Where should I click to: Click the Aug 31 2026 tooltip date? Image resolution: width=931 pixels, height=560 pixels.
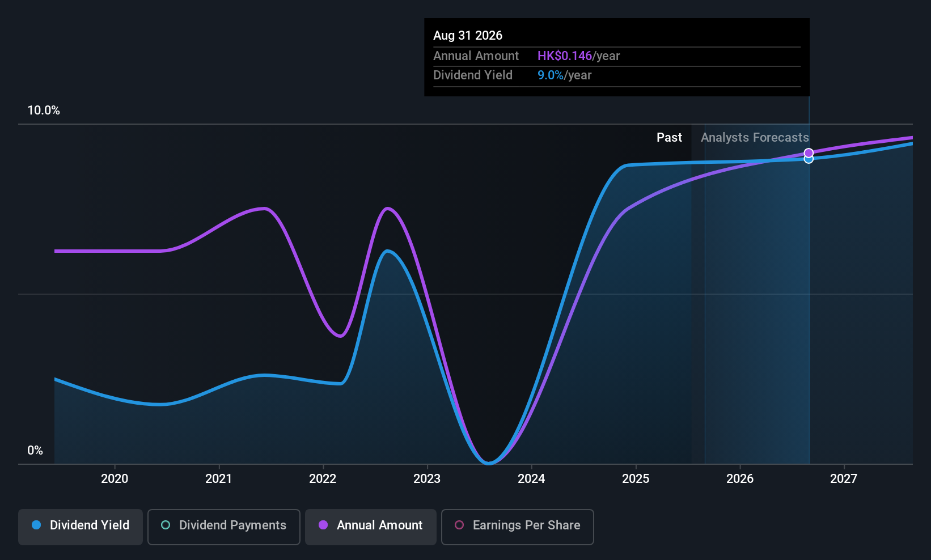(468, 35)
